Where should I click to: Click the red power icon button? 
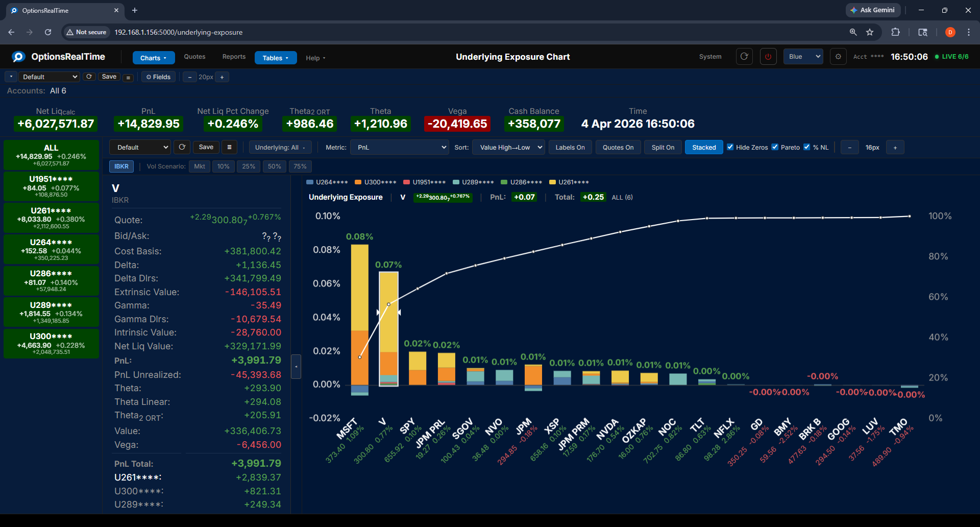coord(768,57)
